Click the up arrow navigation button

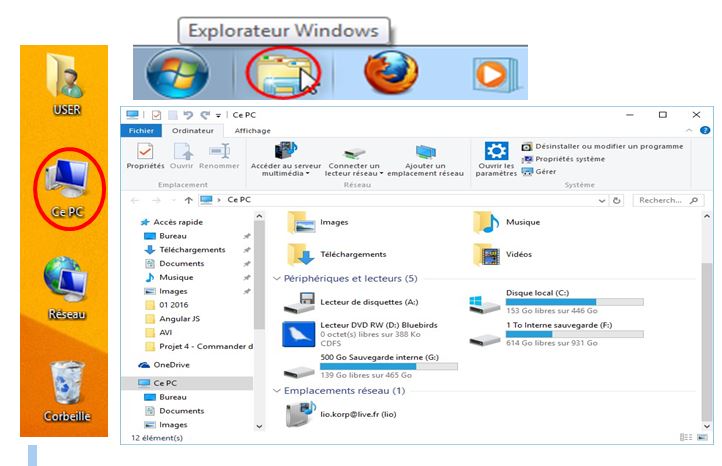tap(188, 200)
